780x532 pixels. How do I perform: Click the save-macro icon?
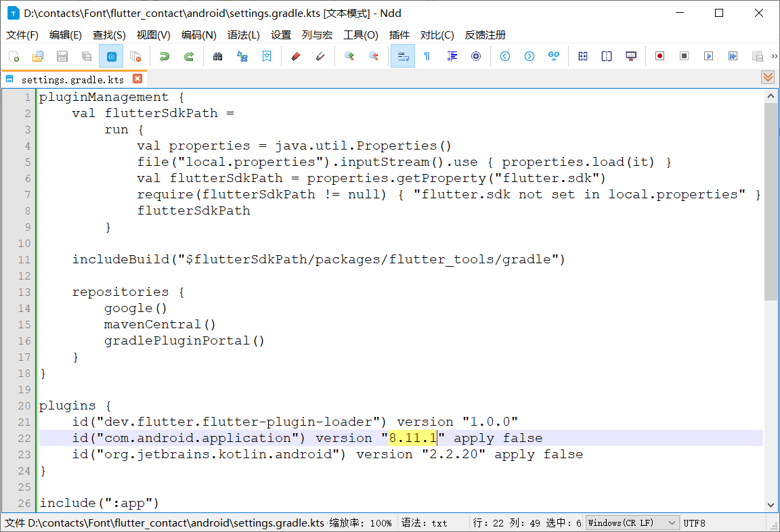pos(757,56)
